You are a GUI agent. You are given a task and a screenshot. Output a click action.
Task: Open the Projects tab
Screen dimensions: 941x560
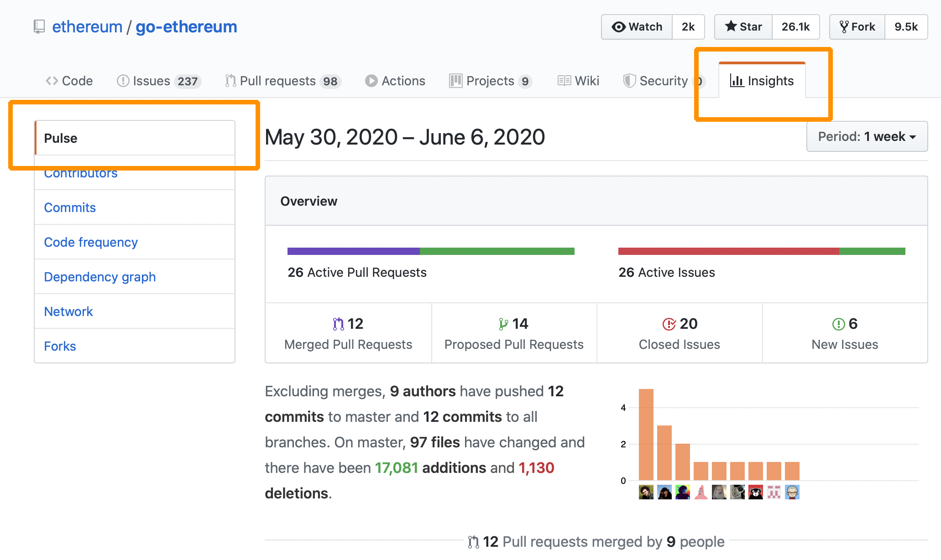click(x=491, y=81)
